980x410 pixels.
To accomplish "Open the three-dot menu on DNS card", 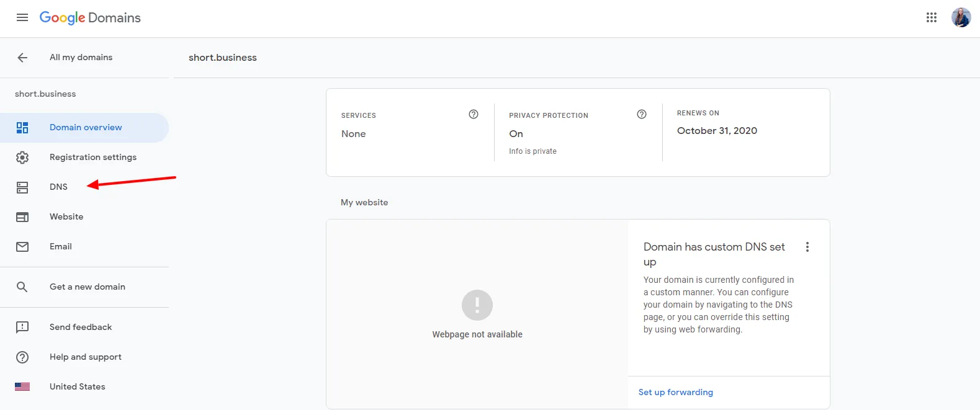I will 807,247.
